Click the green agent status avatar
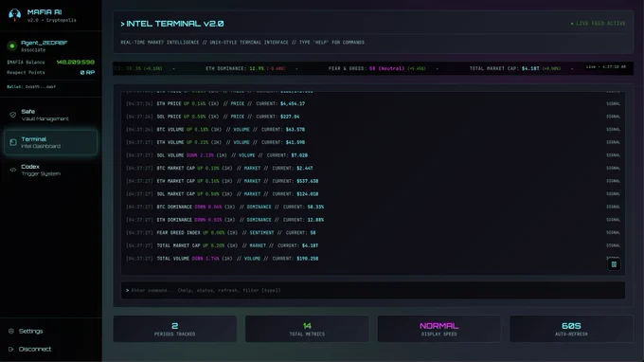 12,45
